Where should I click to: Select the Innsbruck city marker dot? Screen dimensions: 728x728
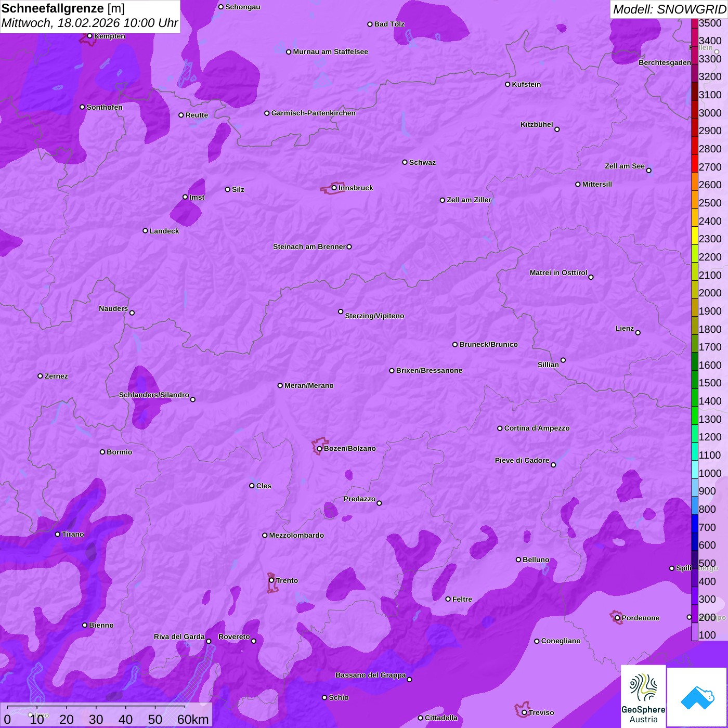334,188
